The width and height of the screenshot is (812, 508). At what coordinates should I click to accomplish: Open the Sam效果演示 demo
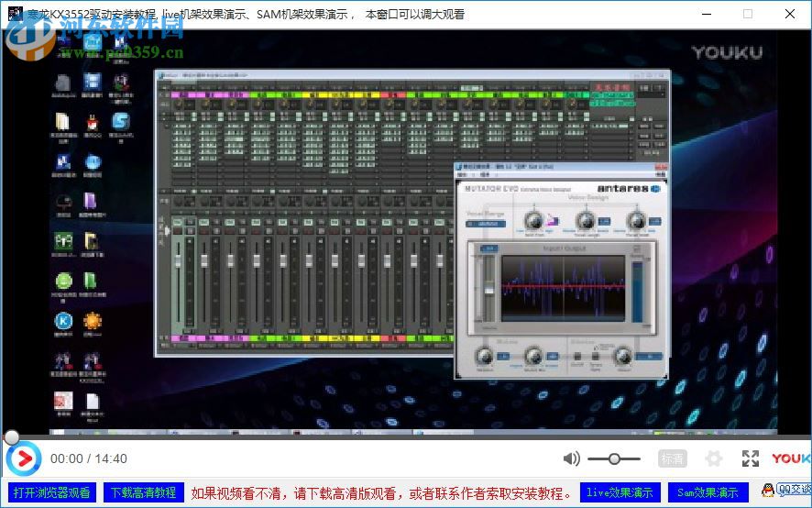point(708,492)
